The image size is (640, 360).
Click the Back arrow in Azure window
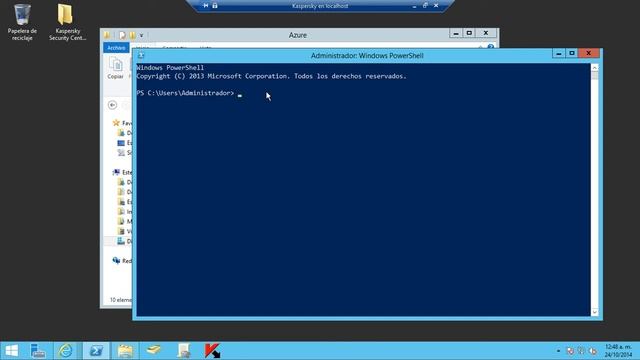113,105
